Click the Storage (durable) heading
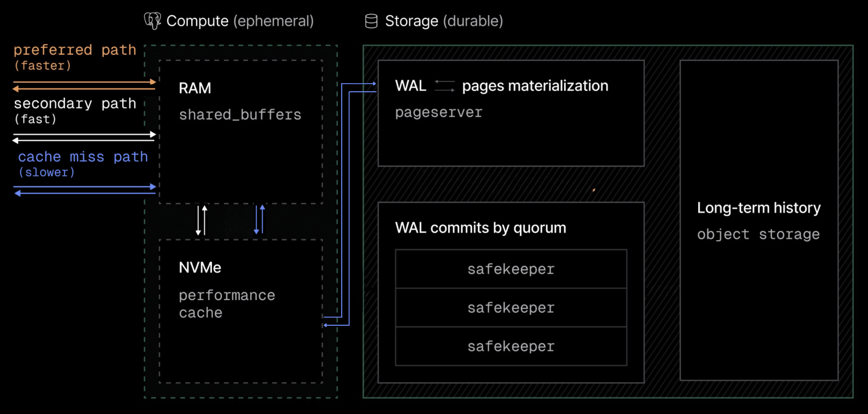Image resolution: width=868 pixels, height=414 pixels. click(444, 21)
